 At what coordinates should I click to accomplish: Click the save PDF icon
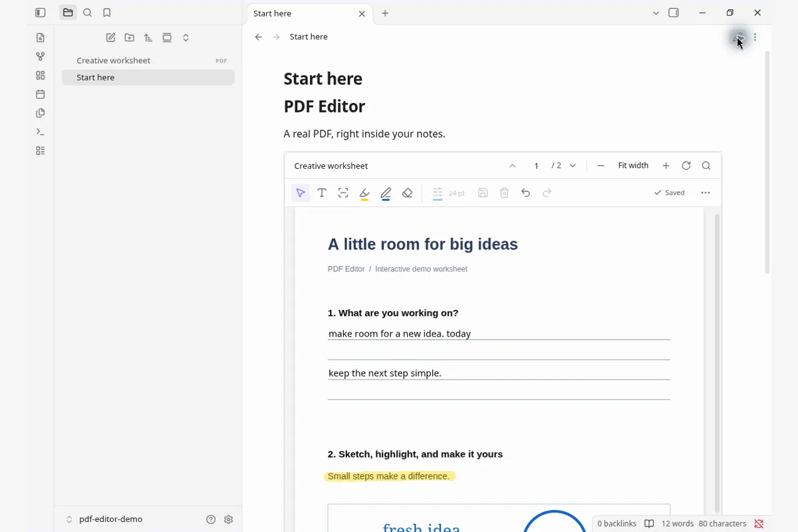[x=483, y=193]
